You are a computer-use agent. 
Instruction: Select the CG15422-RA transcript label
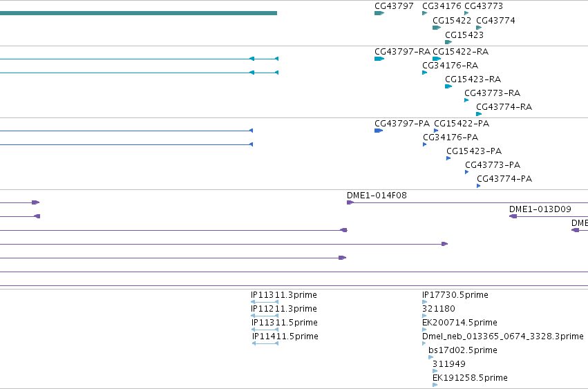pos(460,52)
